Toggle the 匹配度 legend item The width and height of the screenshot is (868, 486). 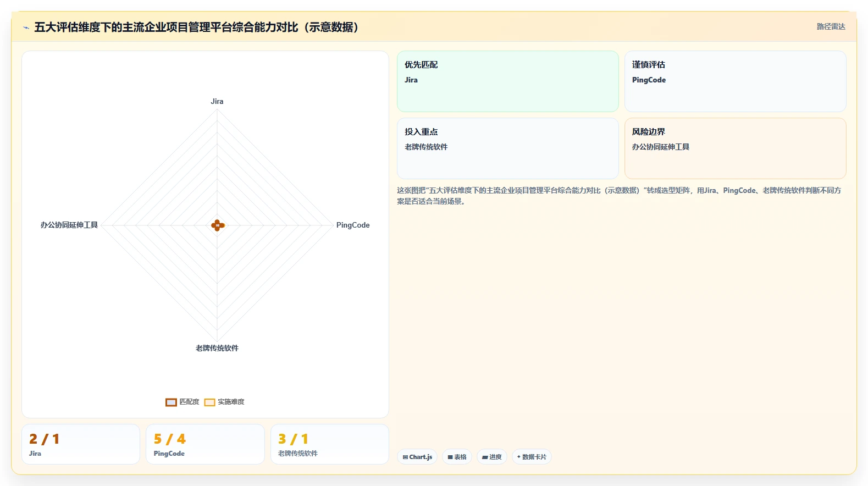[x=183, y=402]
